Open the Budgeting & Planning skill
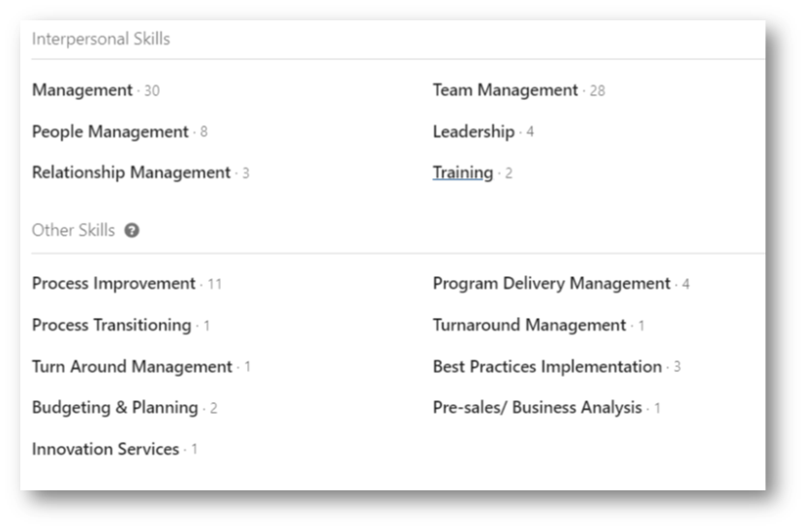 114,408
